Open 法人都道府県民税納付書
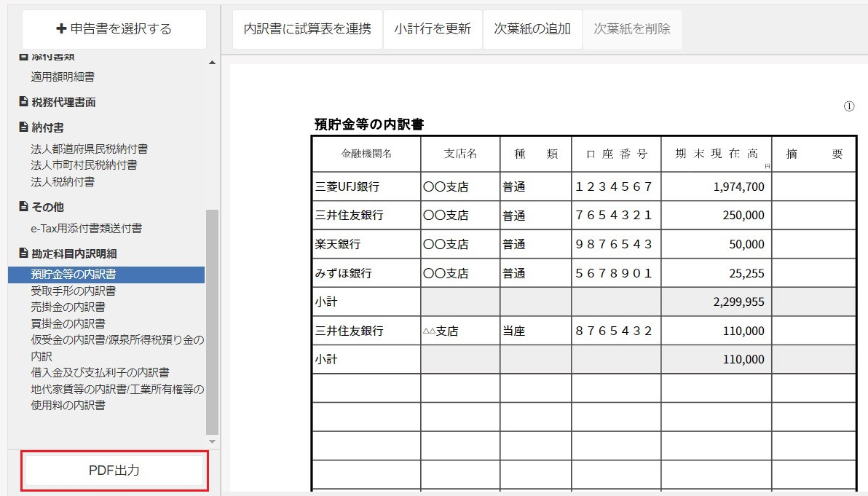 (89, 149)
